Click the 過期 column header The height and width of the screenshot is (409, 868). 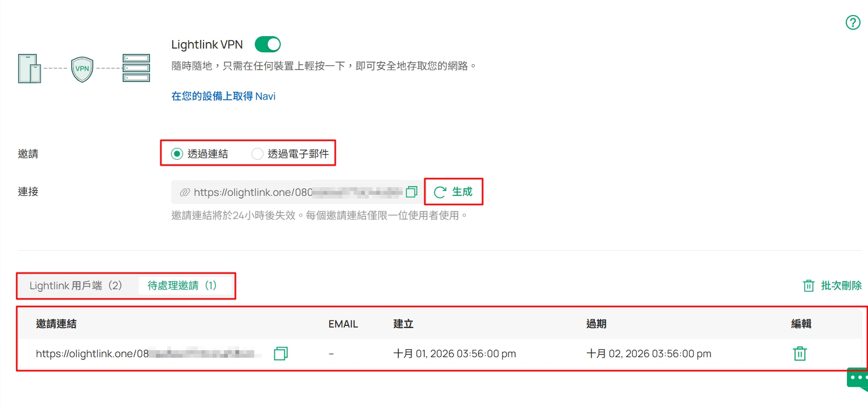(x=596, y=324)
